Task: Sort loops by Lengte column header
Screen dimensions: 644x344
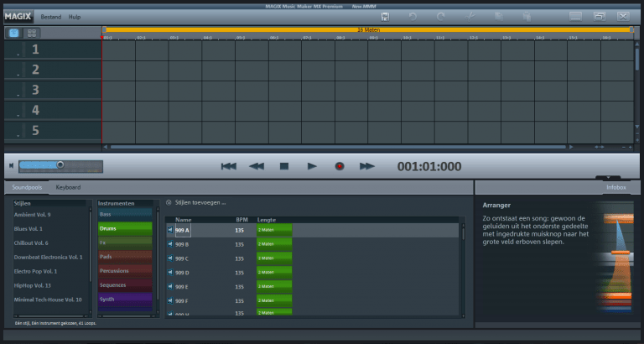Action: click(x=267, y=220)
